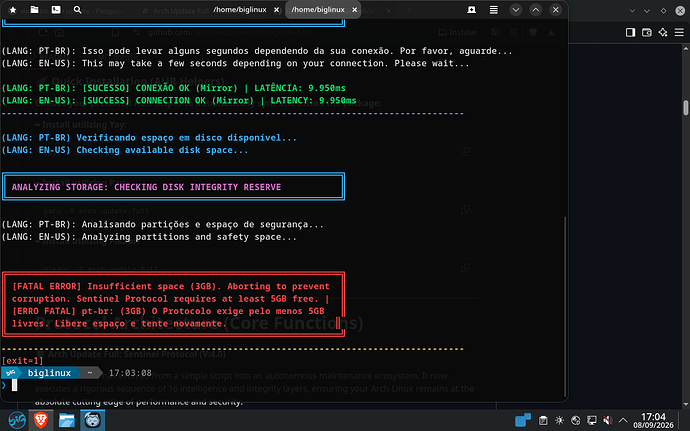
Task: Click 'This may take a few seconds' line
Action: (x=235, y=63)
